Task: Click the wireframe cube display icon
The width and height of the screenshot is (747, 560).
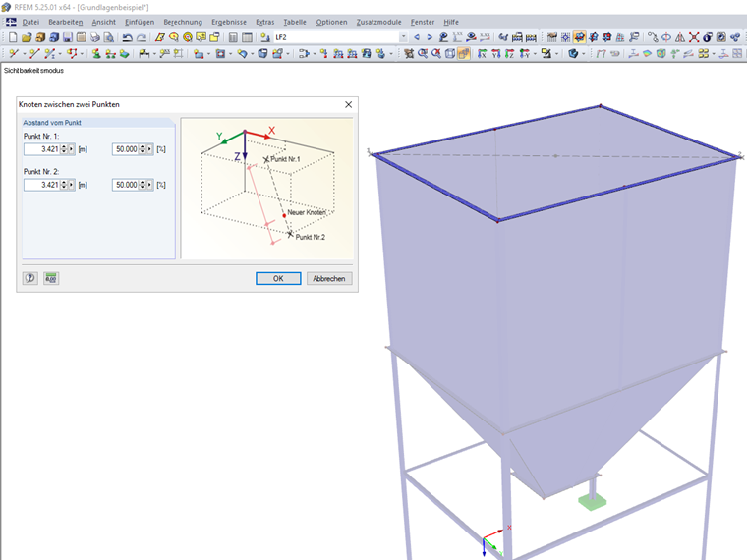Action: pyautogui.click(x=450, y=53)
